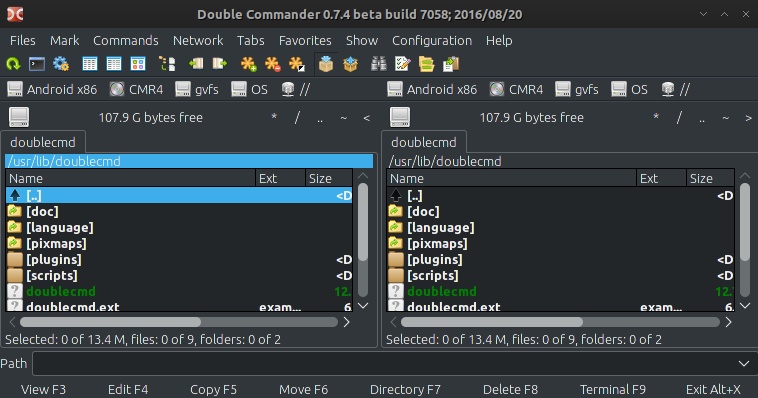Click the clipboard copy names icon

451,64
